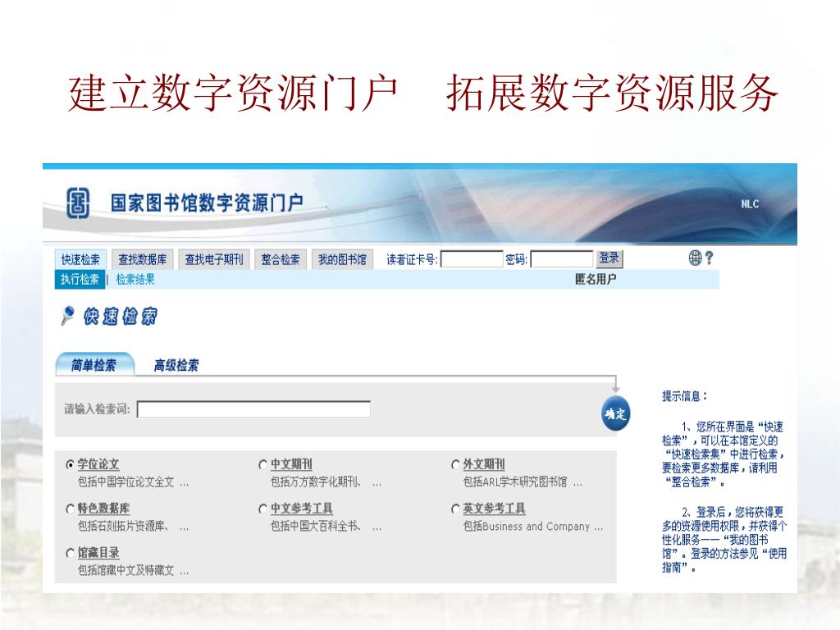Viewport: 840px width, 630px height.
Task: Expand the ellipsis after Business and Company
Action: [x=598, y=528]
